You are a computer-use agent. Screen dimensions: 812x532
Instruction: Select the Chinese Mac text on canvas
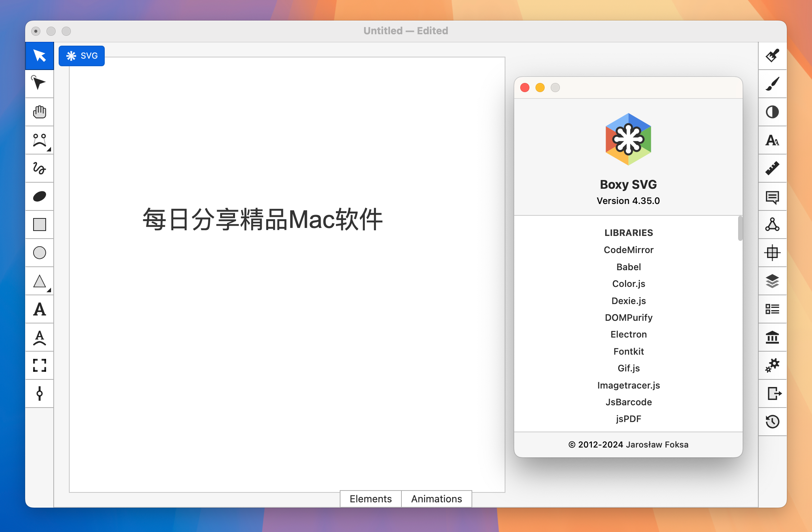click(x=262, y=219)
